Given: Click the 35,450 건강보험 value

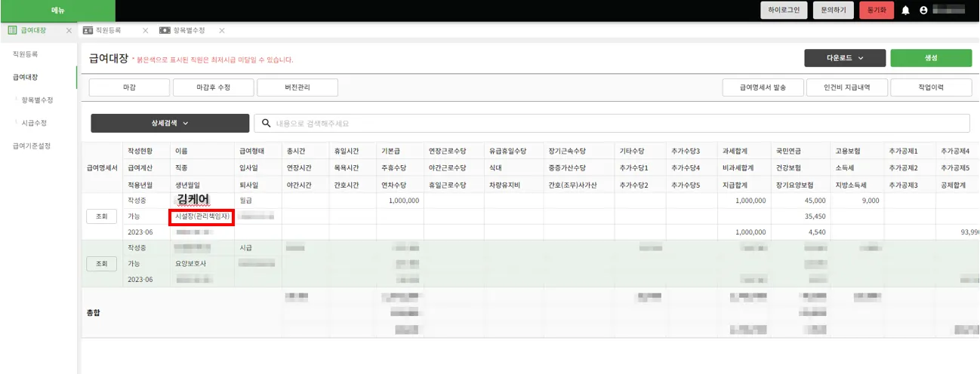Looking at the screenshot, I should (x=815, y=216).
